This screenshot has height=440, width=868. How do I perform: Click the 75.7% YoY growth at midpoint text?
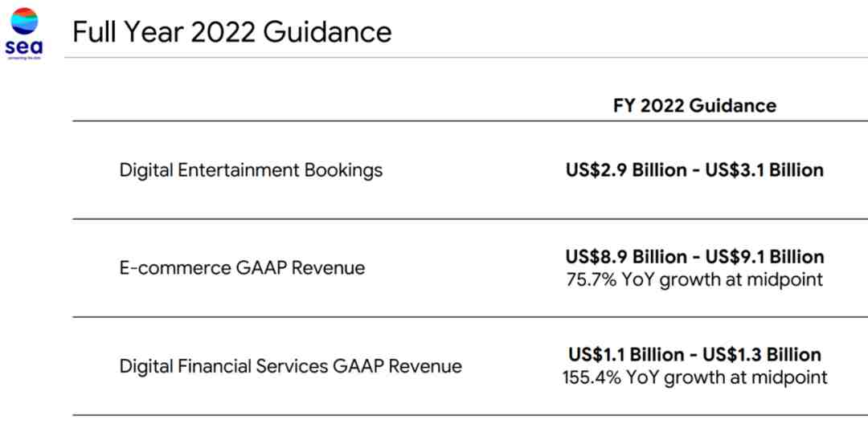point(694,279)
